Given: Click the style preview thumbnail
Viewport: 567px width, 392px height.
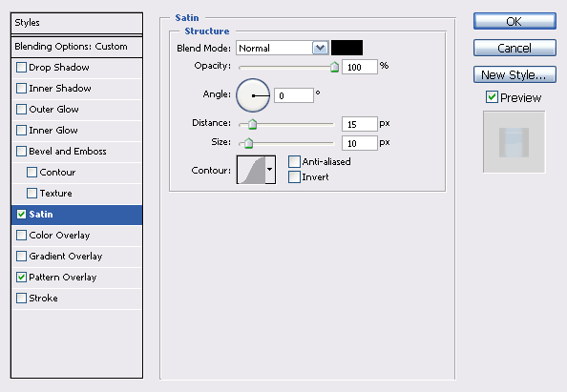Looking at the screenshot, I should (x=514, y=142).
